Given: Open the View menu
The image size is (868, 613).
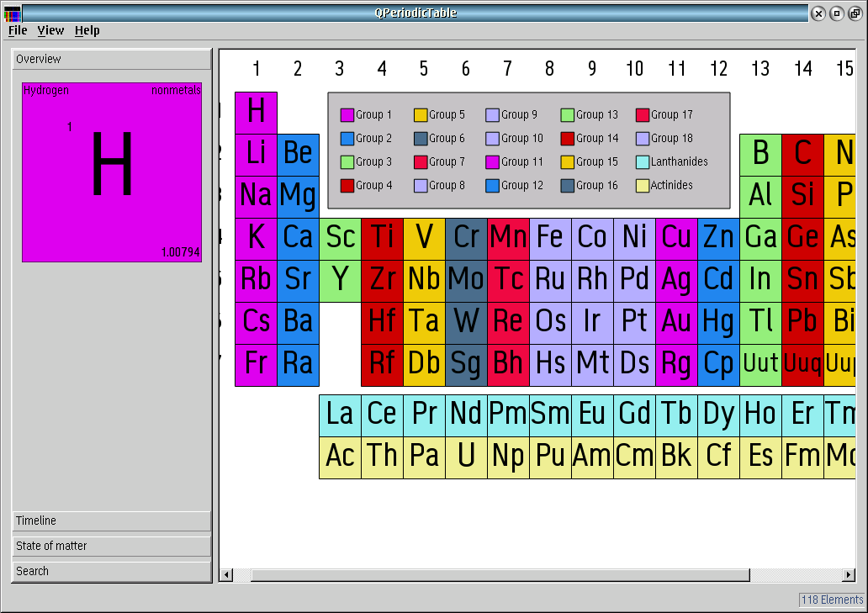Looking at the screenshot, I should [x=50, y=30].
